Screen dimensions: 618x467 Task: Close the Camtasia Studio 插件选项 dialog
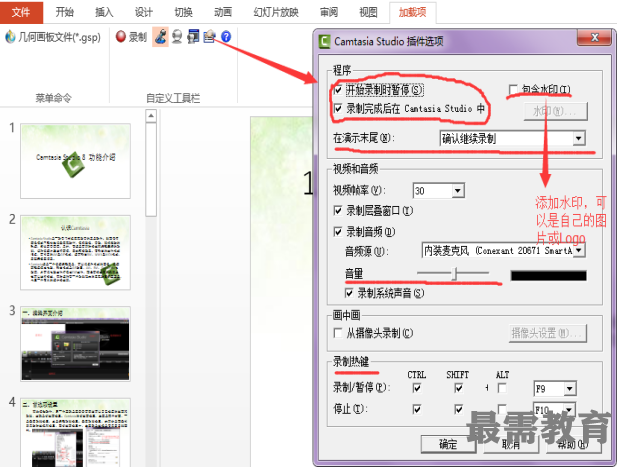[595, 37]
